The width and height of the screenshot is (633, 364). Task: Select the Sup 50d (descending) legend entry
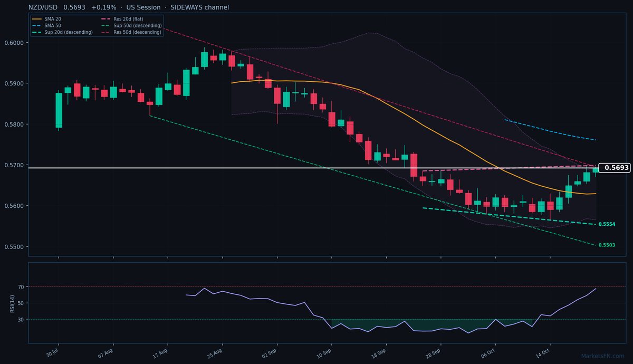[x=131, y=25]
